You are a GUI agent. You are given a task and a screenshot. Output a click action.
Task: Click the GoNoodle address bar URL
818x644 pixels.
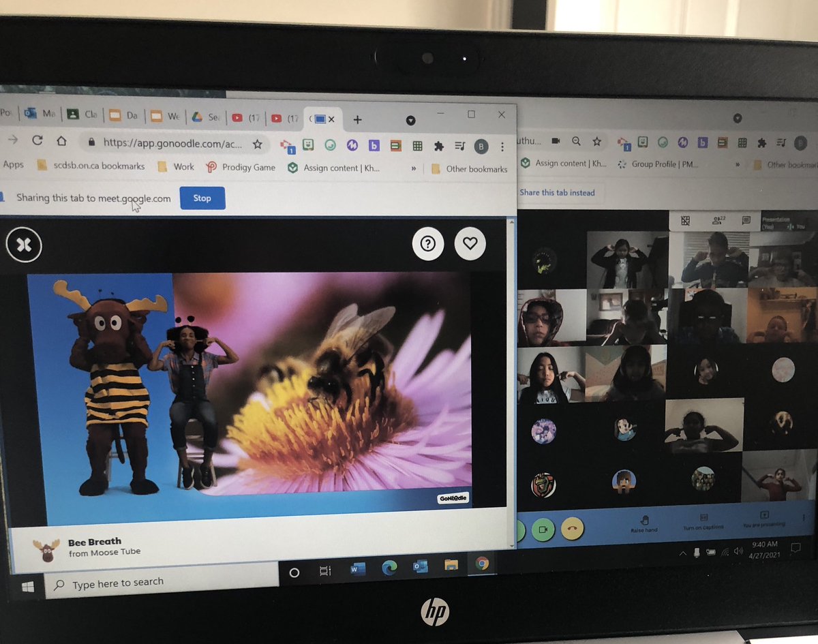(x=172, y=143)
